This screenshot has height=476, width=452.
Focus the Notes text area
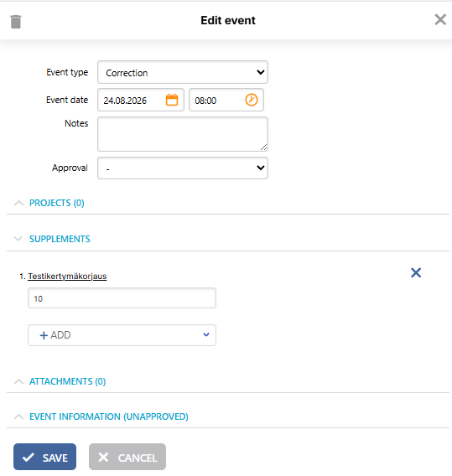click(x=183, y=134)
